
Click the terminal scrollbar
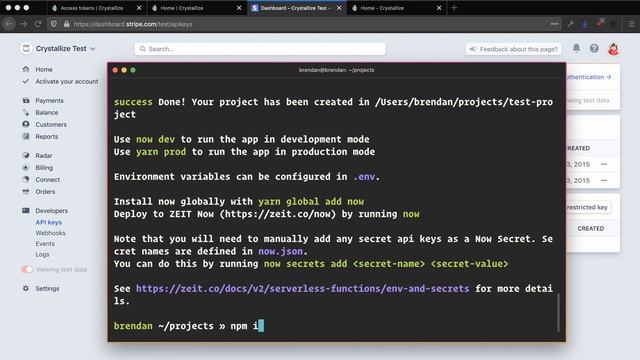coord(558,312)
